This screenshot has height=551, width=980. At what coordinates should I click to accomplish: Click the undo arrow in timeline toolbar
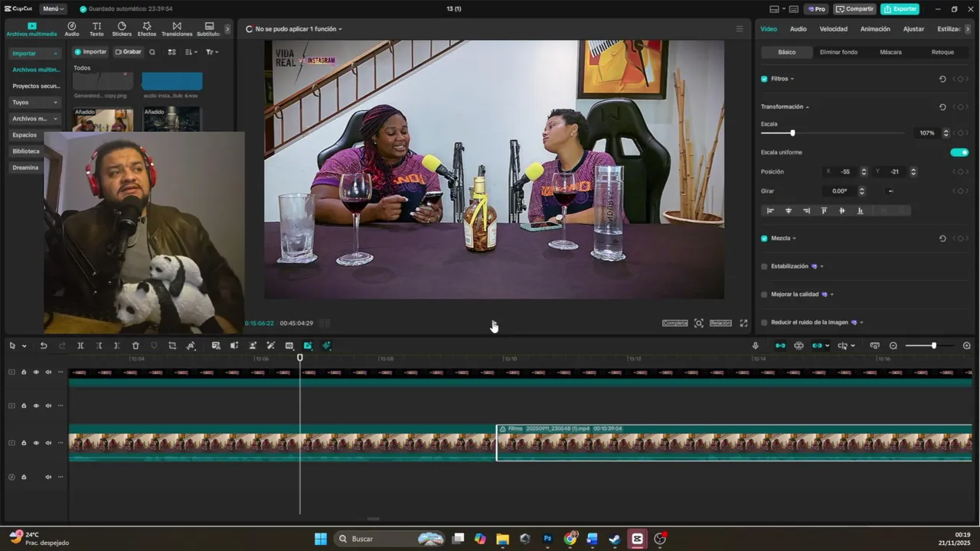point(44,346)
